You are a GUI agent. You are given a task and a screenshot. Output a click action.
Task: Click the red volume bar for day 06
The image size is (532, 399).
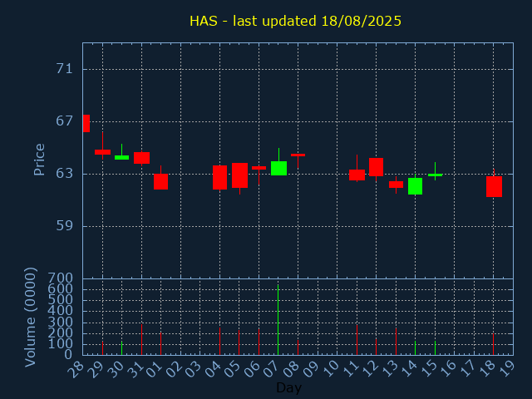coord(259,342)
